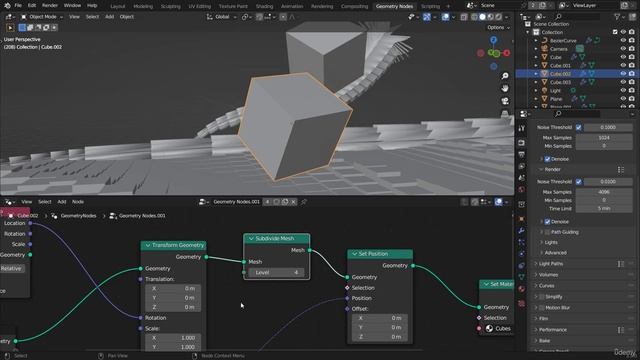
Task: Open the Particles properties tab icon
Action: [522, 242]
